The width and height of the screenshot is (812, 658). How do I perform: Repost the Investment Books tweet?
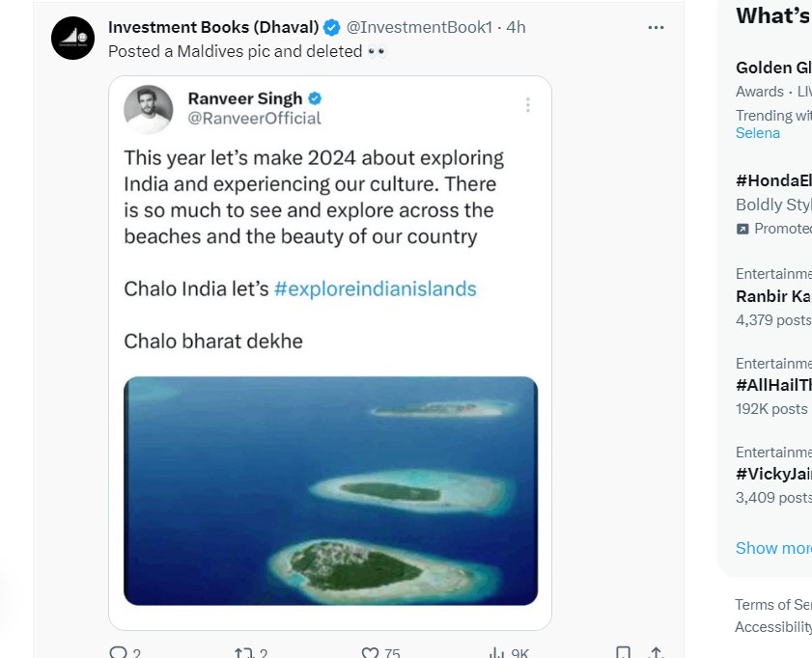coord(244,653)
